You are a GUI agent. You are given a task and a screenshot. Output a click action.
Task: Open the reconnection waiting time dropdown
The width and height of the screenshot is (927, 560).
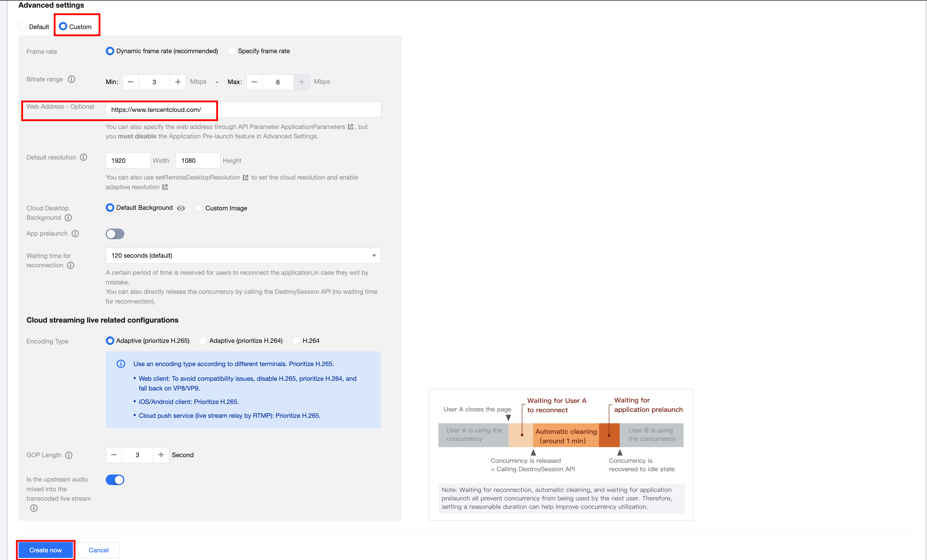point(243,256)
